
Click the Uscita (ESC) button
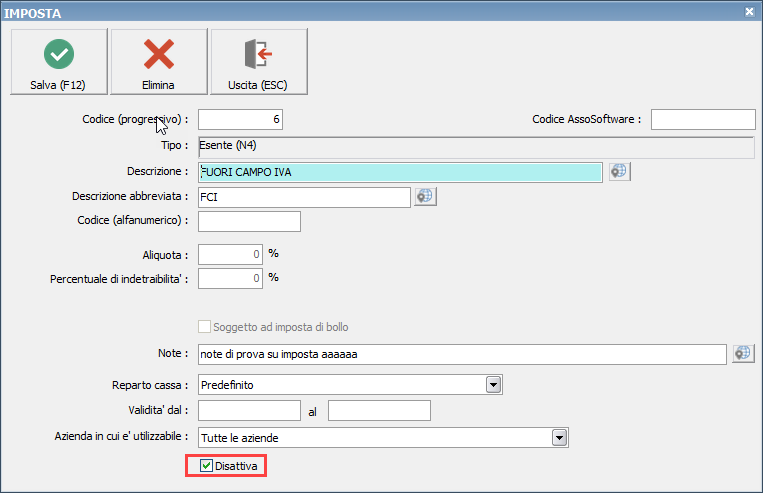click(258, 61)
